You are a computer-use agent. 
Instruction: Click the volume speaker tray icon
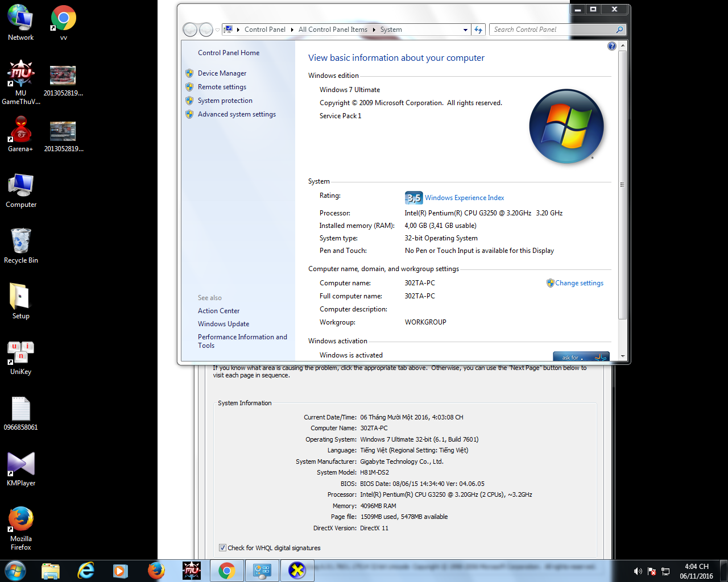[638, 571]
